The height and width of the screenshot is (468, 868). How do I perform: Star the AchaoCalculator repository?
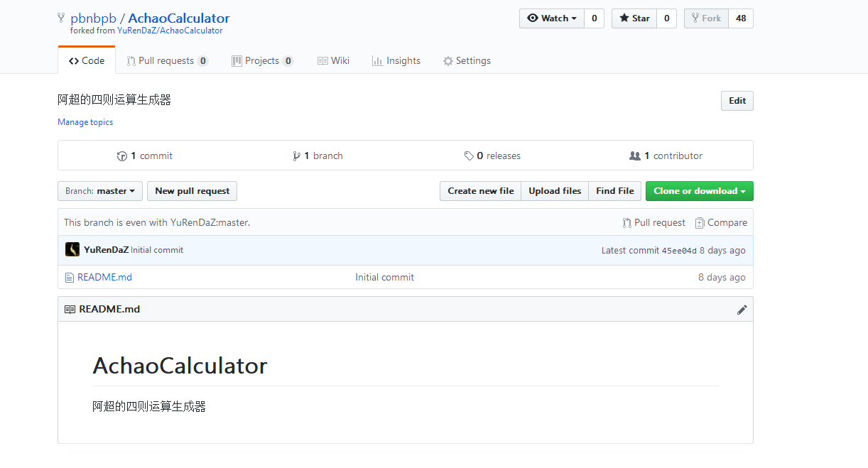[x=634, y=18]
